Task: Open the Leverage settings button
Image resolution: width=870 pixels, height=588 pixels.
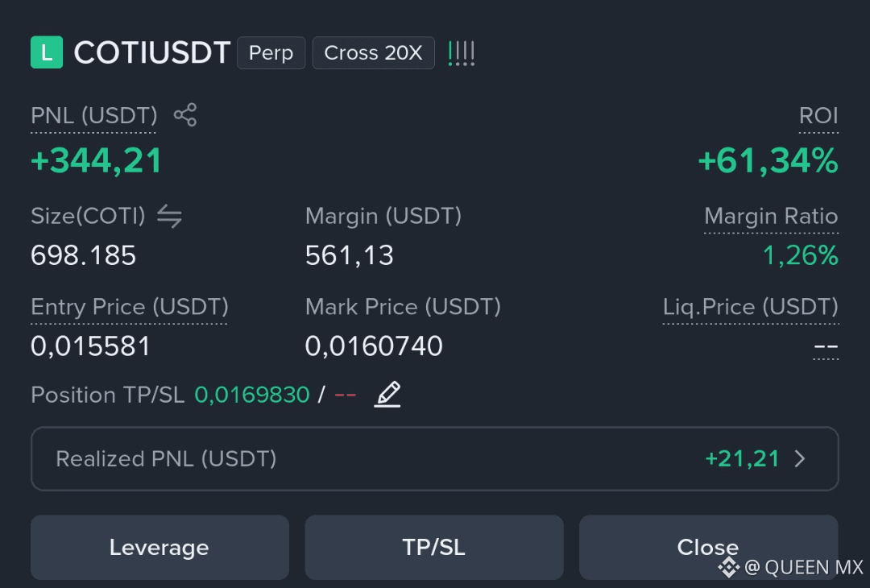Action: (159, 548)
